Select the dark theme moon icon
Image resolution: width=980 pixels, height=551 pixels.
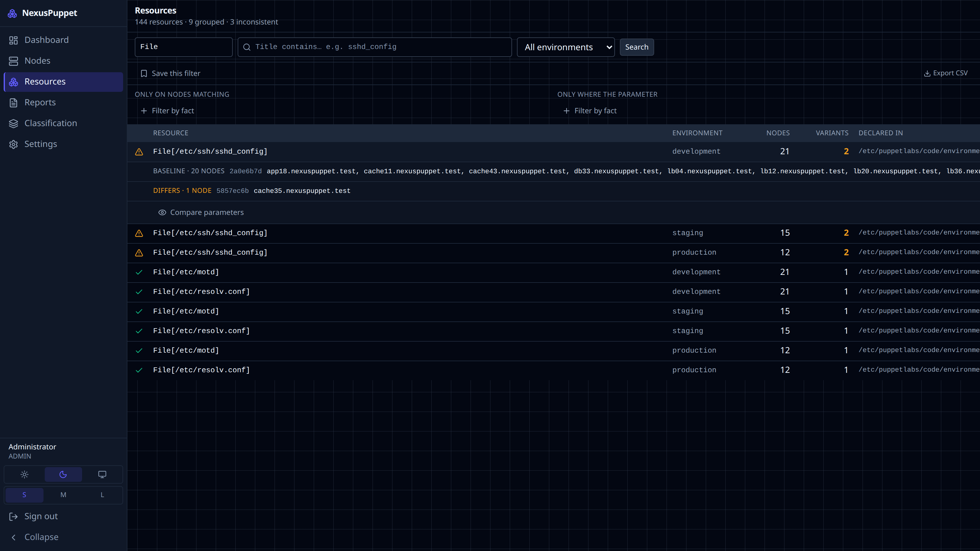click(63, 474)
